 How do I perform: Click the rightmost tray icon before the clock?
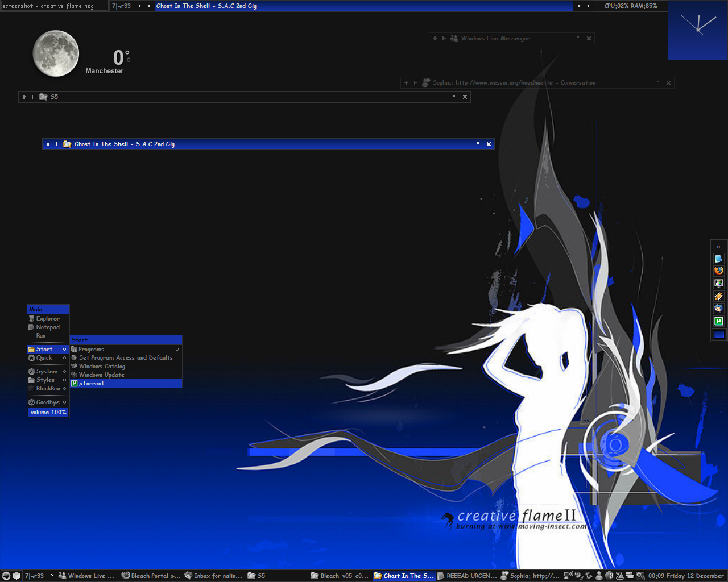click(640, 576)
